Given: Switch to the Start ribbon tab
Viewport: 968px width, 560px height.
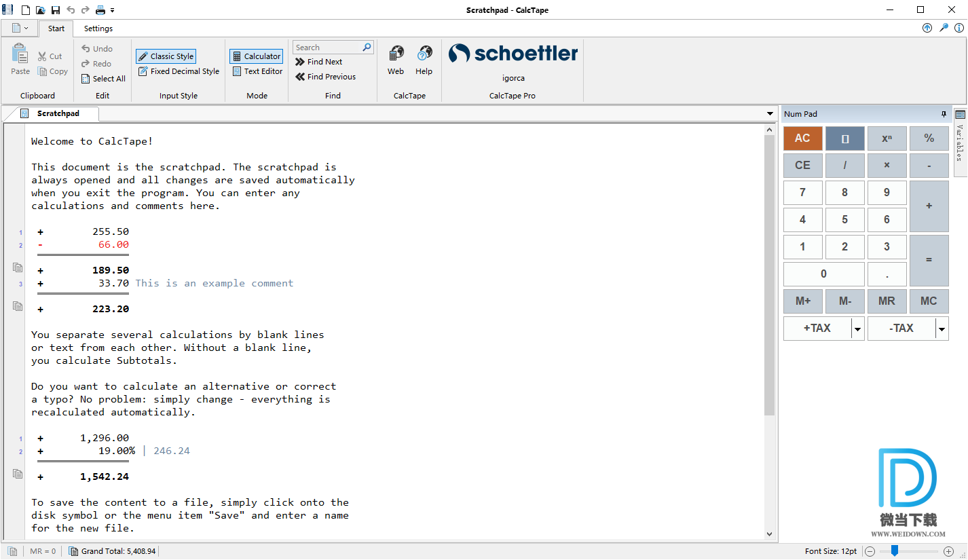Looking at the screenshot, I should coord(56,29).
